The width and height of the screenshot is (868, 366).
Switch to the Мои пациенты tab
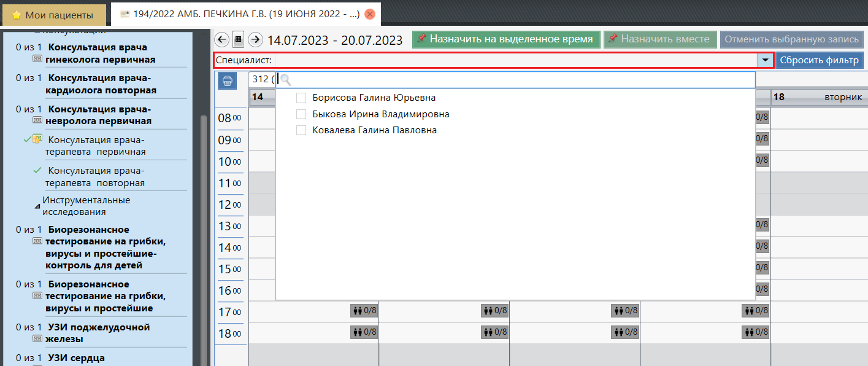click(x=53, y=15)
